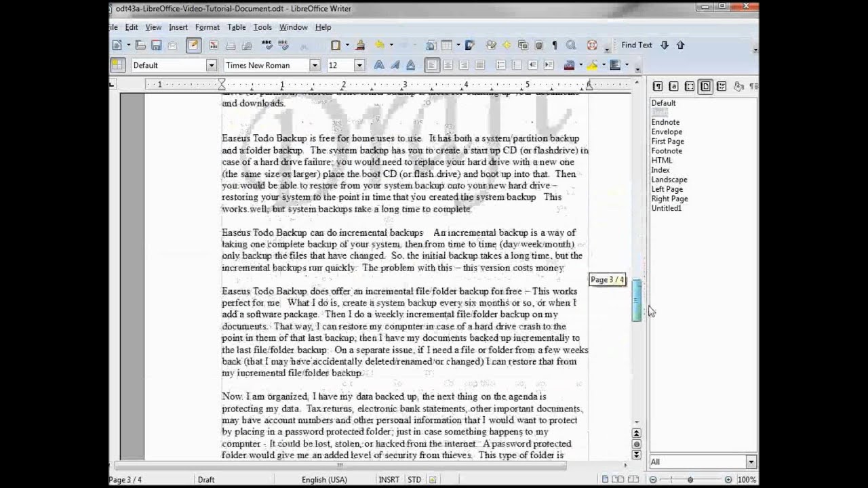This screenshot has height=488, width=868.
Task: Open Gallery icon
Action: point(523,45)
